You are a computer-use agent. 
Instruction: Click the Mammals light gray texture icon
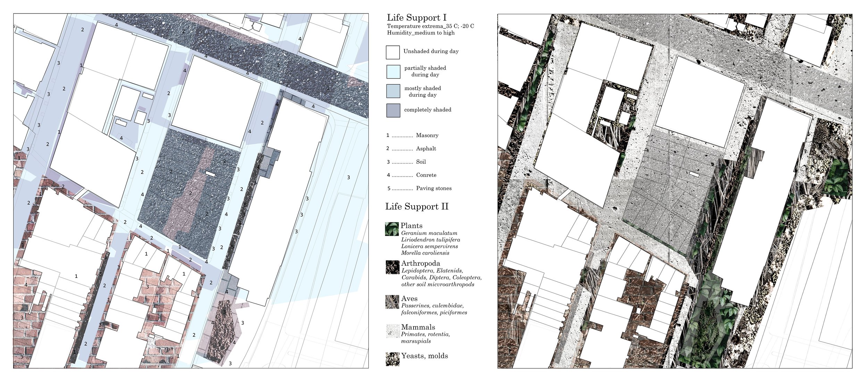click(393, 331)
